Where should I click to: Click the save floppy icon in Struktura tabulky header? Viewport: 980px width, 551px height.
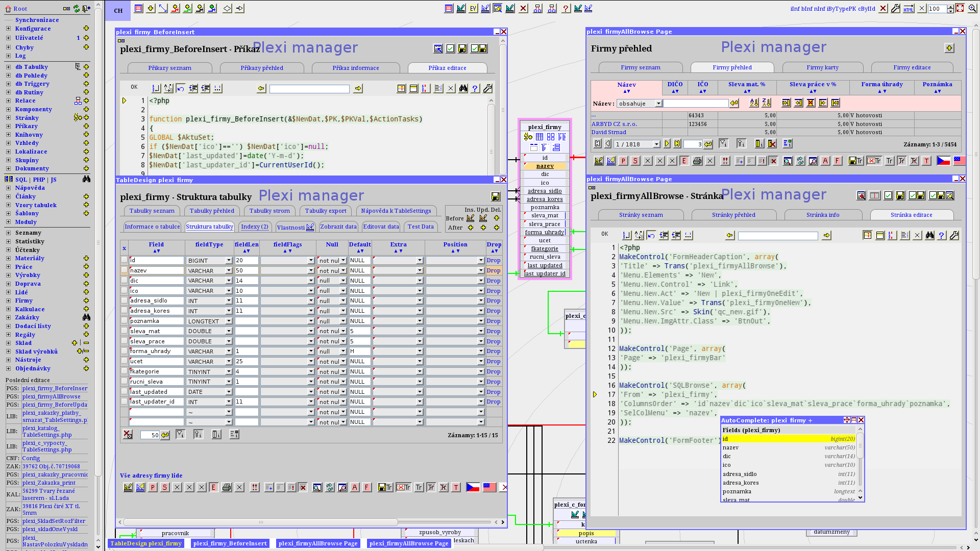coord(495,196)
